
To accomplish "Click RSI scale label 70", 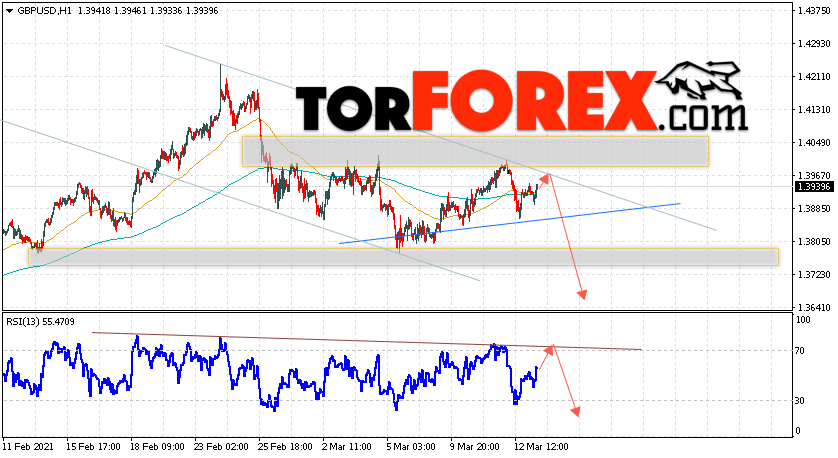I will tap(800, 351).
